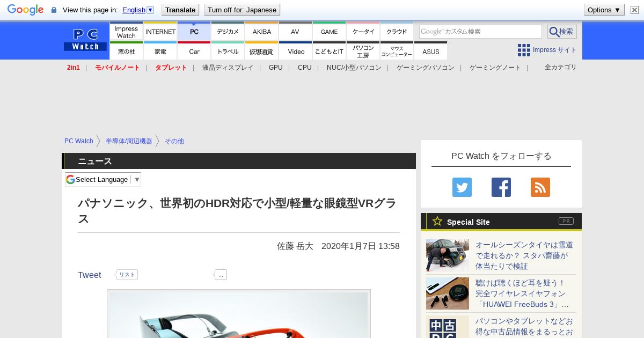This screenshot has height=338, width=644.
Task: Open the Car tab
Action: (194, 51)
